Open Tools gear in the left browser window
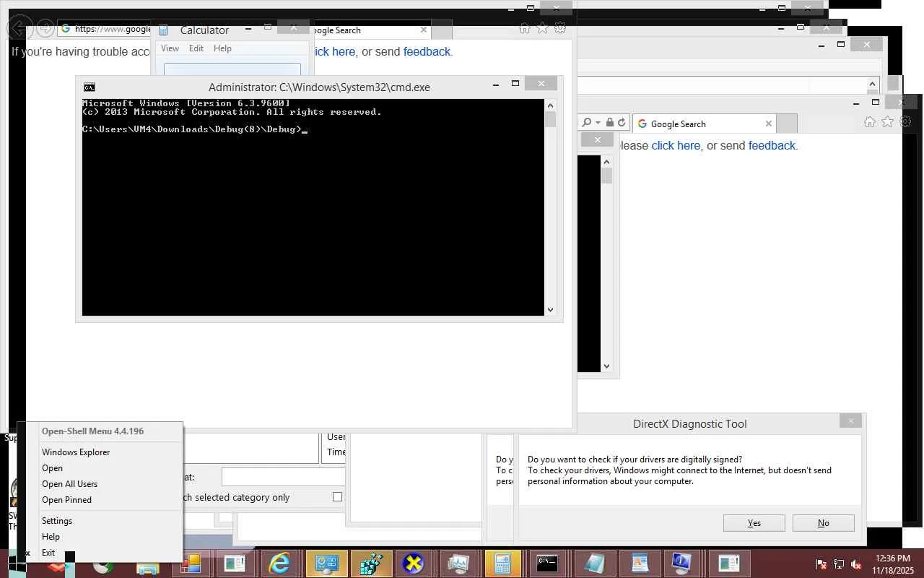 coord(560,28)
